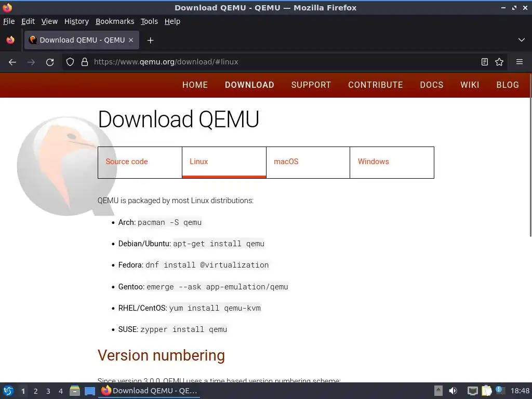This screenshot has height=399, width=532.
Task: Open Firefox View pinned icon in the tab bar
Action: tap(10, 40)
